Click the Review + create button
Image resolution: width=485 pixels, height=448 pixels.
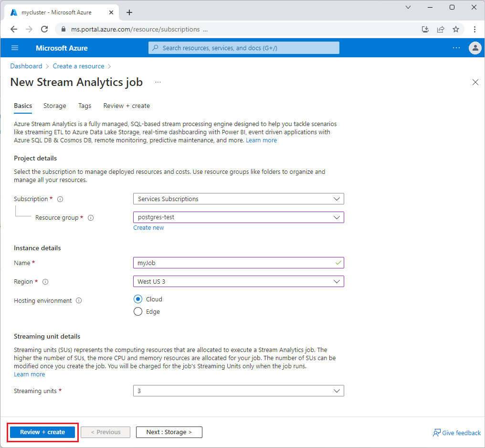[42, 432]
